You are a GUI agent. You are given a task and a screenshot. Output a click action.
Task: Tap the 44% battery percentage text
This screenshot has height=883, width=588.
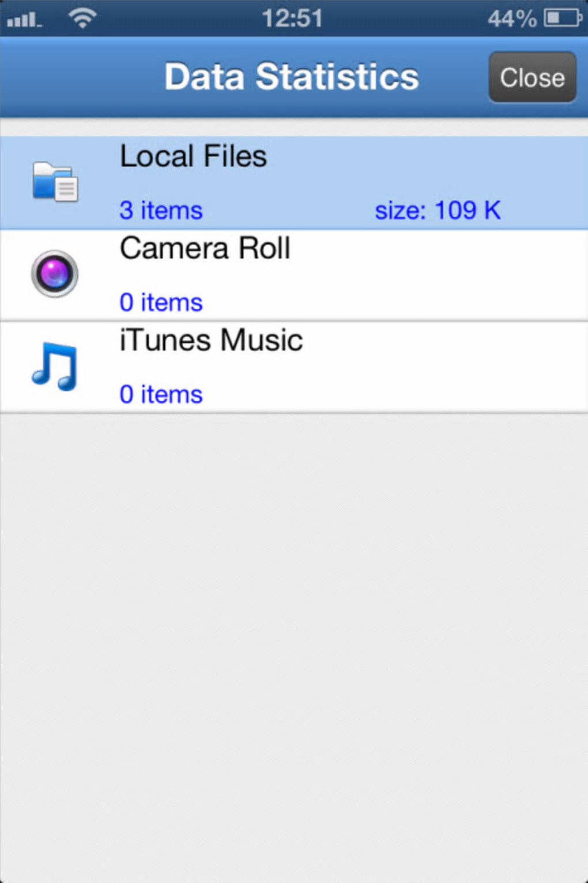[x=512, y=19]
